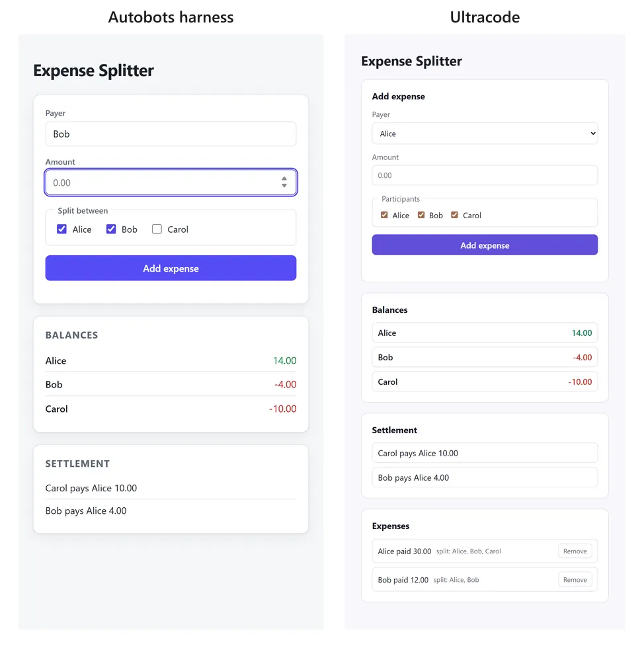Image resolution: width=644 pixels, height=648 pixels.
Task: Click Alice balance row in Ultracode
Action: (485, 333)
